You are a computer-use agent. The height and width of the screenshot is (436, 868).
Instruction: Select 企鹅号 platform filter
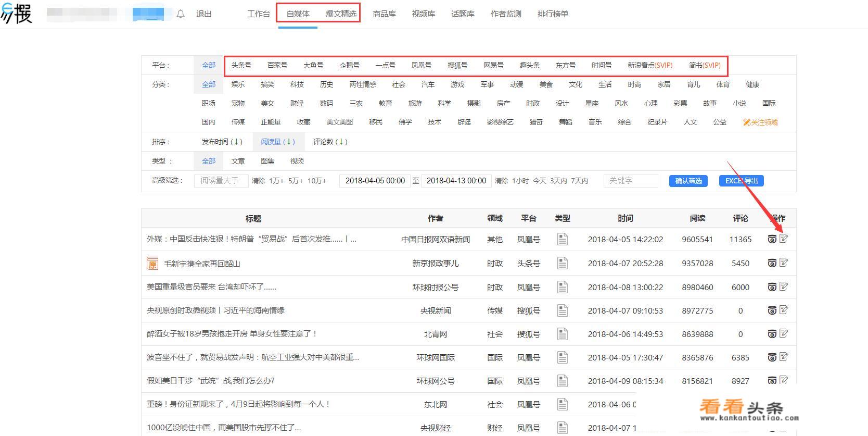350,65
